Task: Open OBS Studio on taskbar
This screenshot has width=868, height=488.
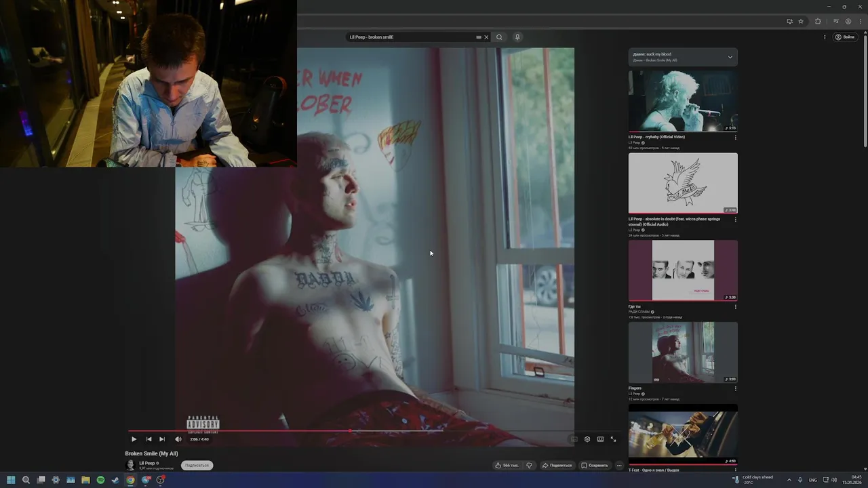Action: click(161, 480)
